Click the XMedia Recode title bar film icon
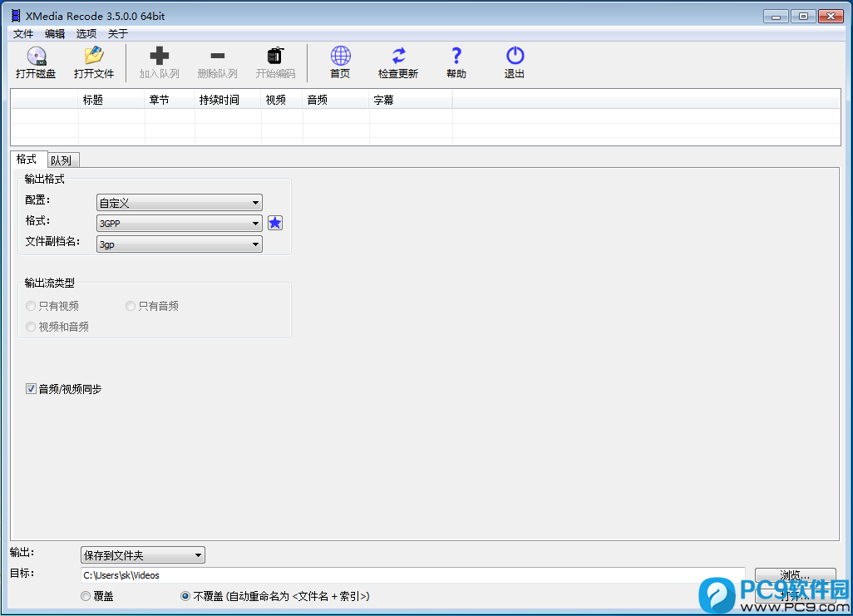This screenshot has height=616, width=853. 16,16
